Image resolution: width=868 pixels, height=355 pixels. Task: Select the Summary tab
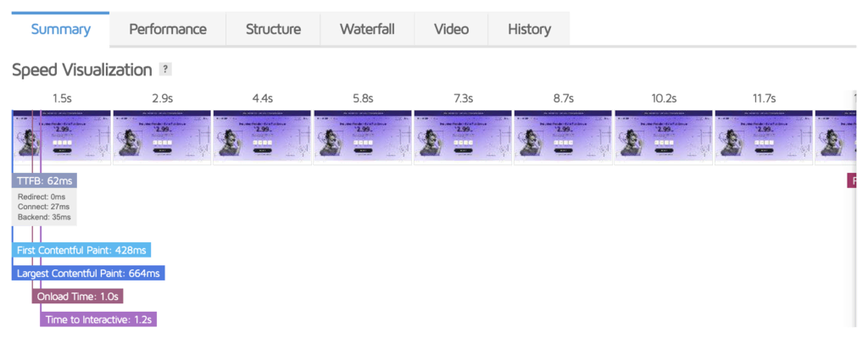point(61,30)
